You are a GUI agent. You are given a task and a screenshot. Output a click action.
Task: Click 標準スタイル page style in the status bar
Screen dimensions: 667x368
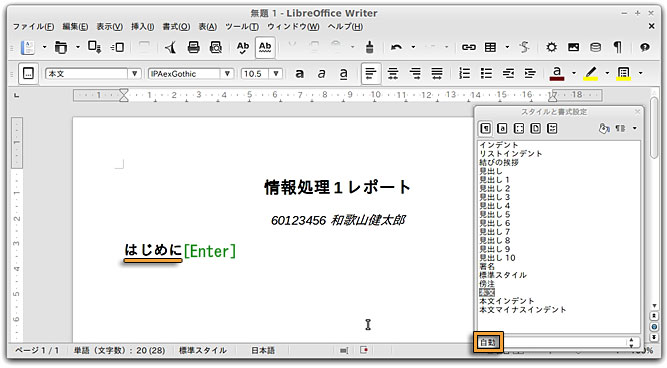(202, 351)
